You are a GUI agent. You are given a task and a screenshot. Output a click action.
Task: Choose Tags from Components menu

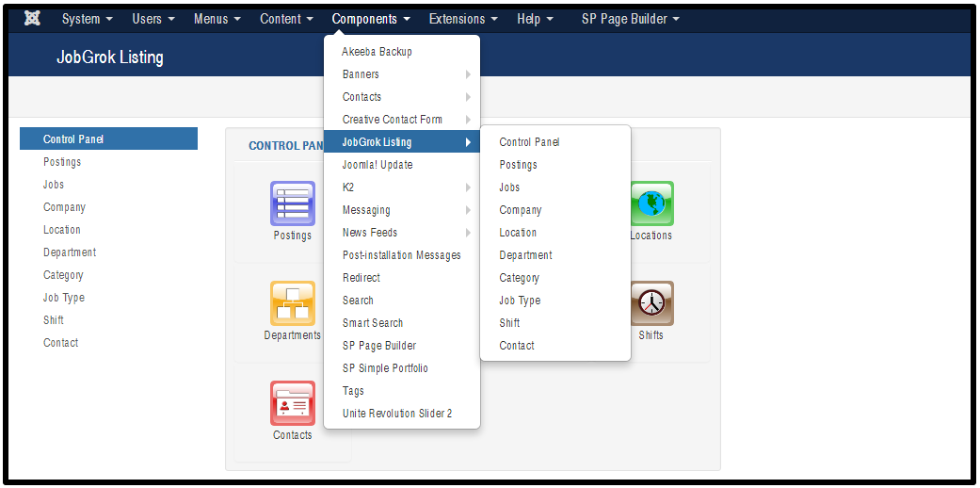coord(402,391)
